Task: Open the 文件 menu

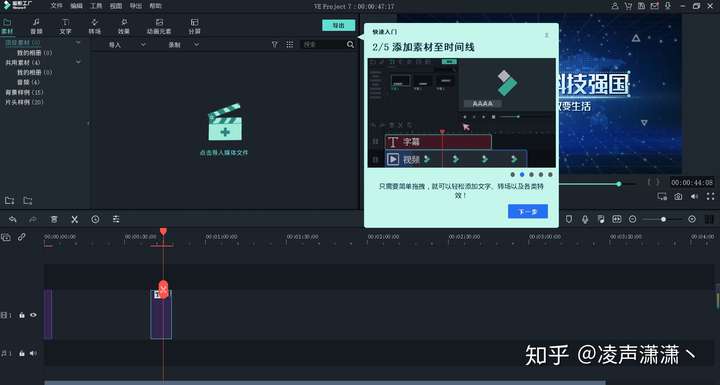Action: point(56,6)
